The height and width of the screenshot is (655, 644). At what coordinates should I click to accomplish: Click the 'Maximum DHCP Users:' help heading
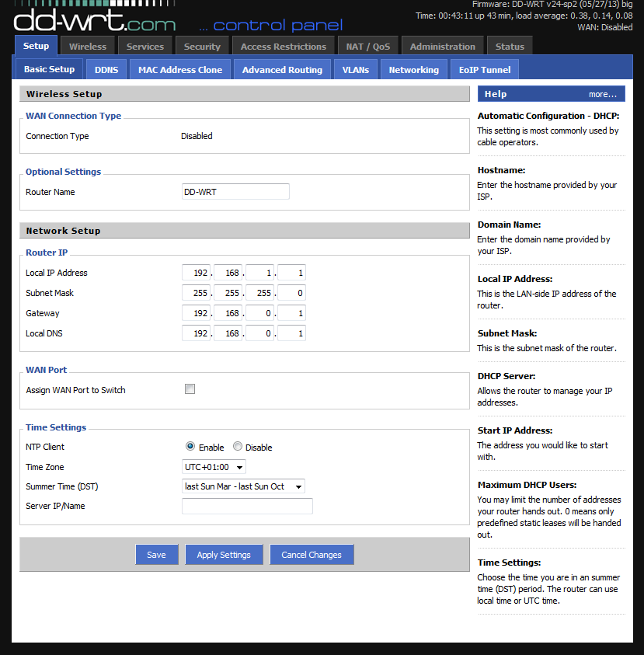click(527, 485)
